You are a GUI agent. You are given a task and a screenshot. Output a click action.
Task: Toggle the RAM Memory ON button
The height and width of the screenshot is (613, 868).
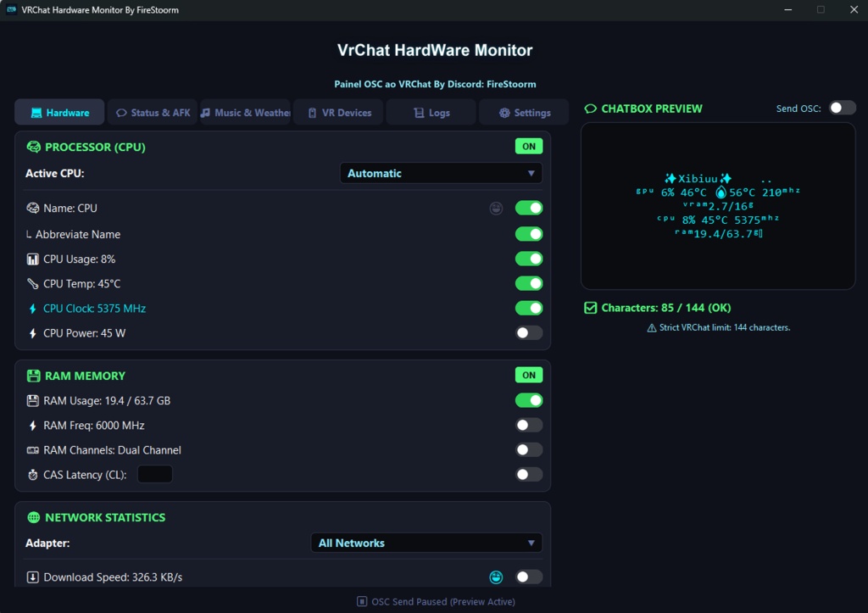click(529, 375)
